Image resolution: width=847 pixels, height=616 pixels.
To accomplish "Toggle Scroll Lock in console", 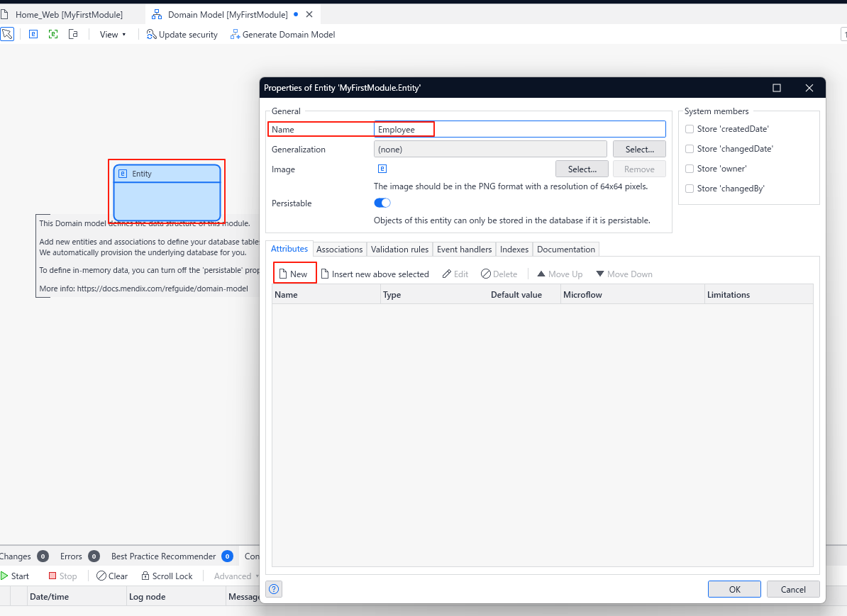I will pyautogui.click(x=167, y=576).
